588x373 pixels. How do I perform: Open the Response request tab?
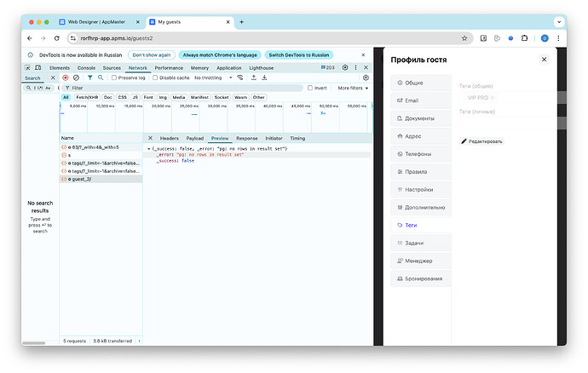(247, 138)
